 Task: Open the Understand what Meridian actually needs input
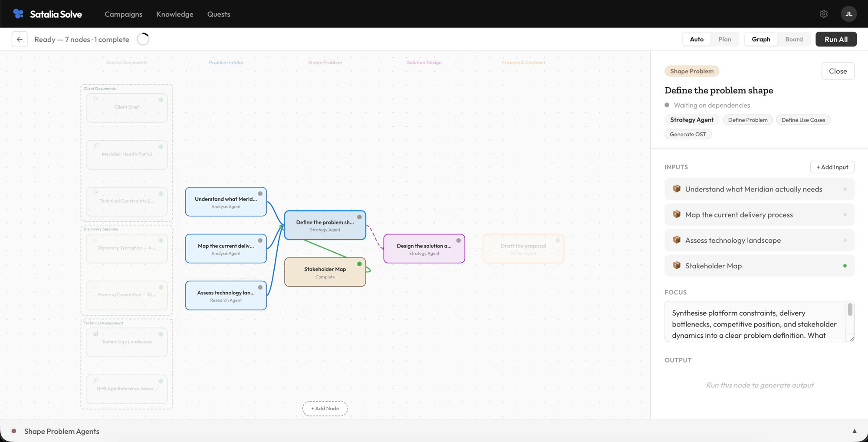759,189
